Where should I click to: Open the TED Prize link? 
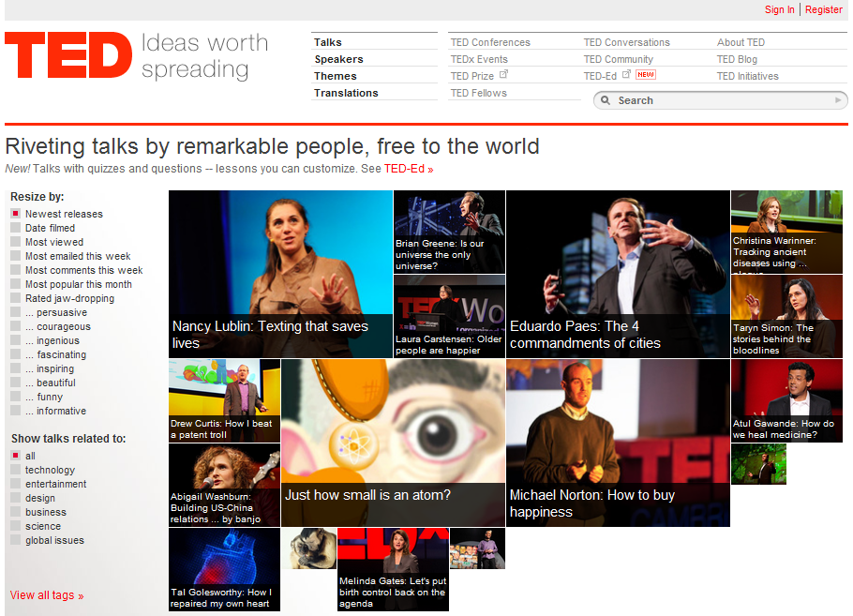tap(472, 76)
